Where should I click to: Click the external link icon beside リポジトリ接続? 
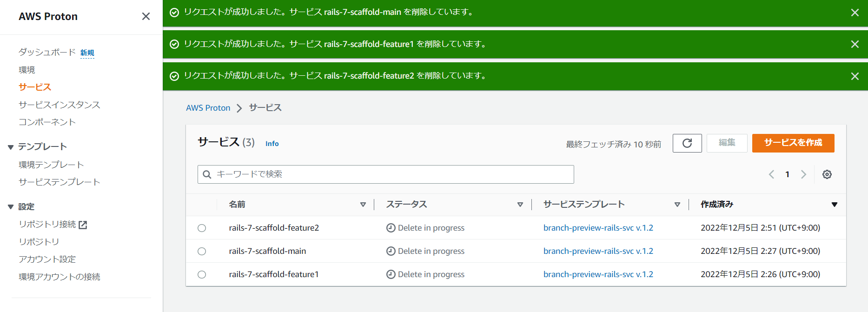point(83,225)
